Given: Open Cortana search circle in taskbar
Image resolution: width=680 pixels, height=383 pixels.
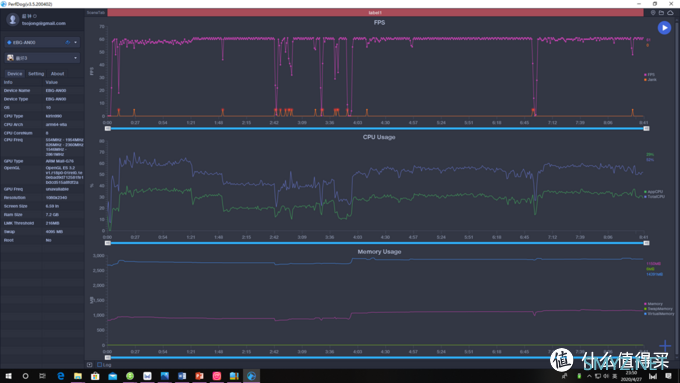Looking at the screenshot, I should (25, 376).
